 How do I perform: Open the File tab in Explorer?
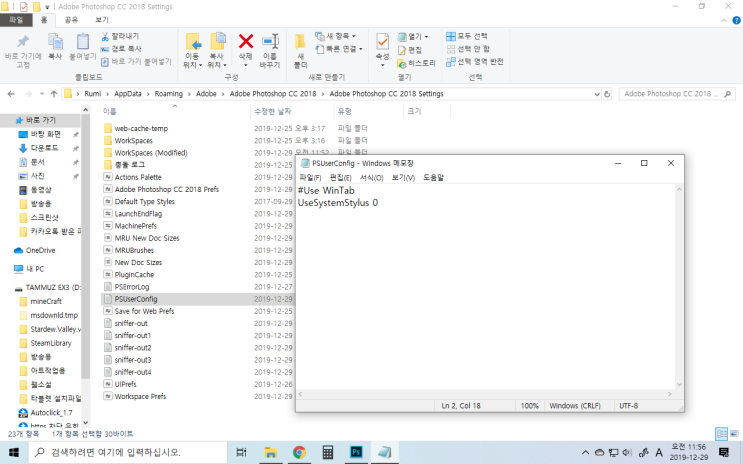(16, 20)
